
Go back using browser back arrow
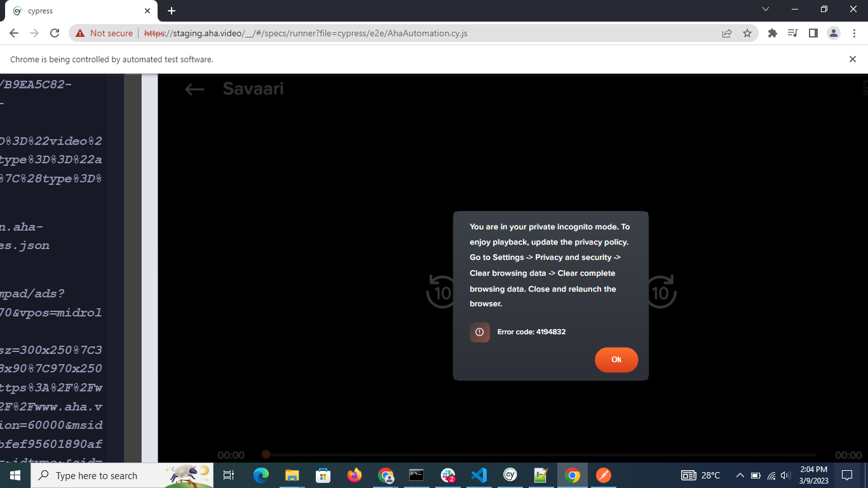14,33
